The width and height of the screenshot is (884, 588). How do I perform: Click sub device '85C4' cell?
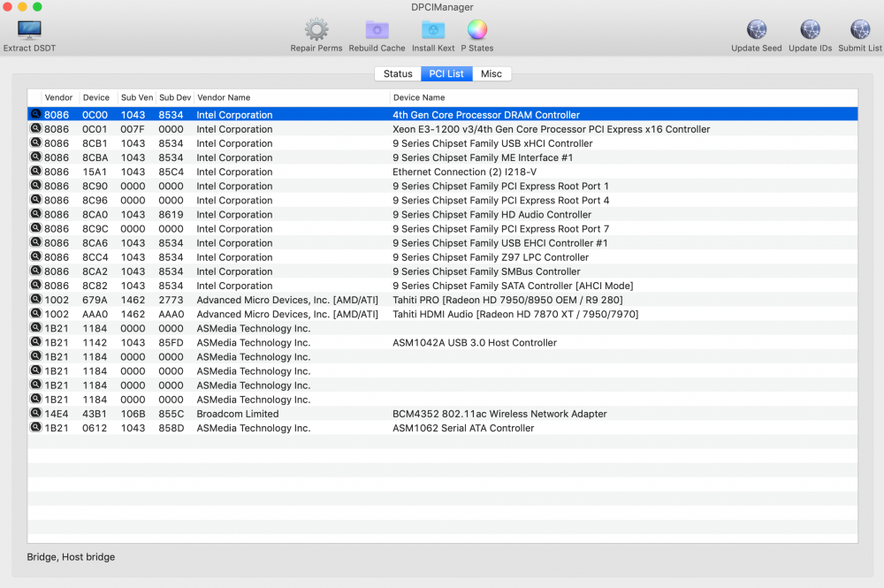[171, 172]
